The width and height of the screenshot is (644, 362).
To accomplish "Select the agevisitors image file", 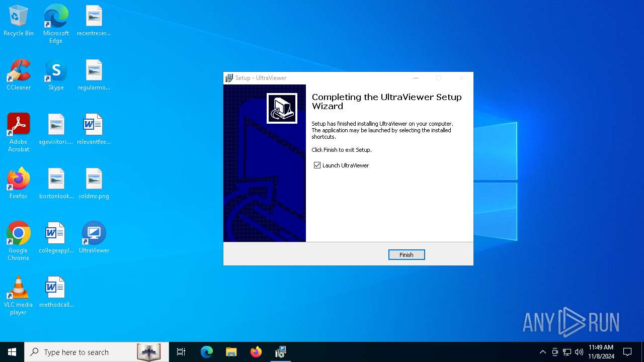I will 56,129.
